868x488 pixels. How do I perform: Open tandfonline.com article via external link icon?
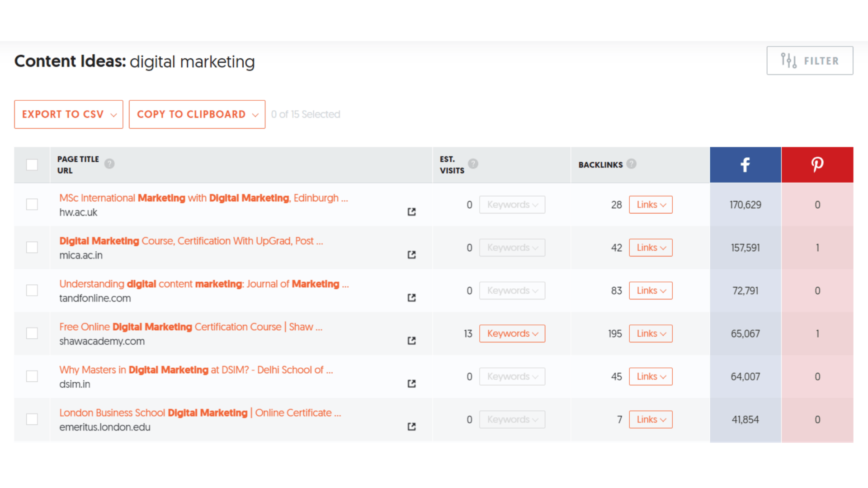tap(411, 297)
